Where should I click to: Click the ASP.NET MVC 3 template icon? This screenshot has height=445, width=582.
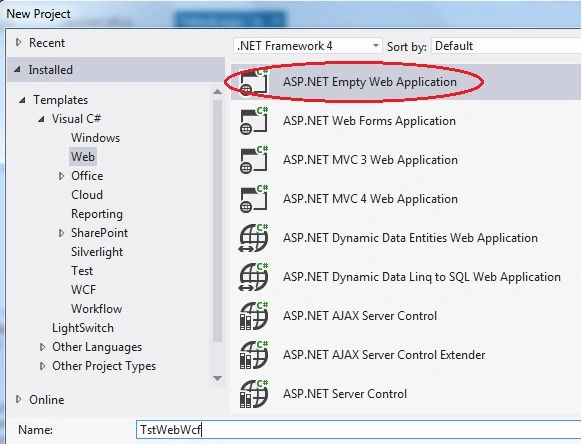pyautogui.click(x=254, y=160)
